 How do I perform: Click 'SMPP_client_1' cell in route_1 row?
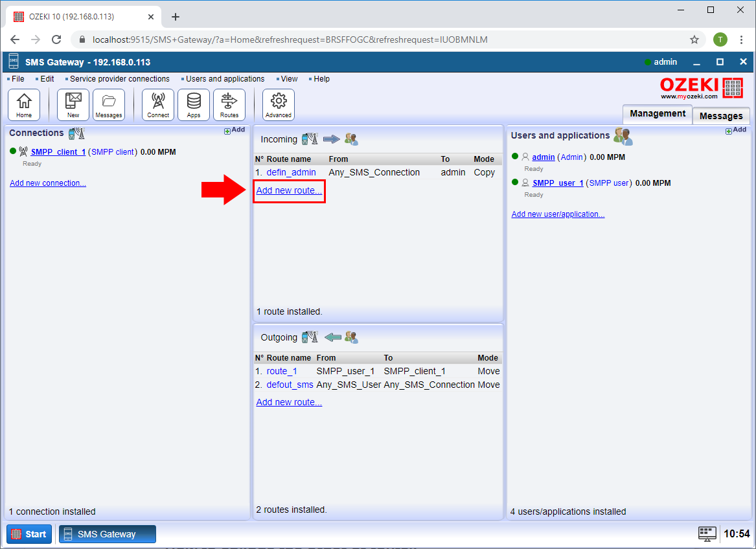click(415, 371)
